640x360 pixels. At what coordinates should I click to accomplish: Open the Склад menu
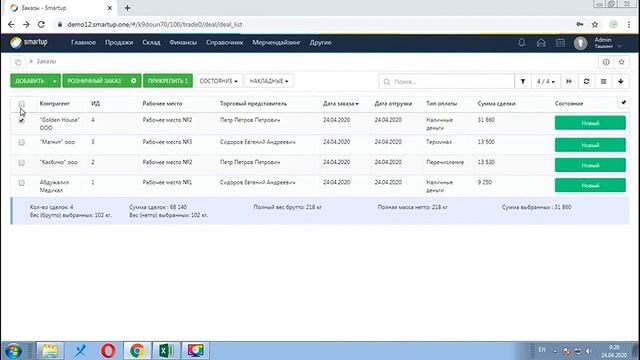151,42
